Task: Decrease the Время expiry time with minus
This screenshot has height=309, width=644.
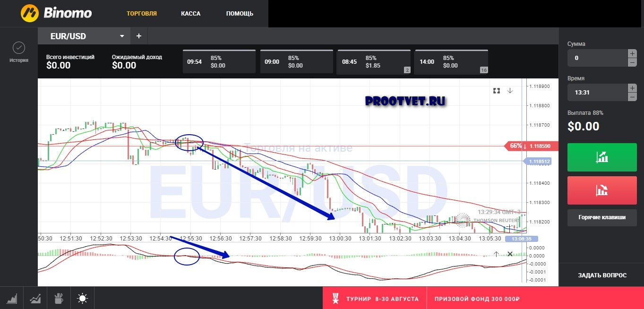Action: (x=632, y=97)
